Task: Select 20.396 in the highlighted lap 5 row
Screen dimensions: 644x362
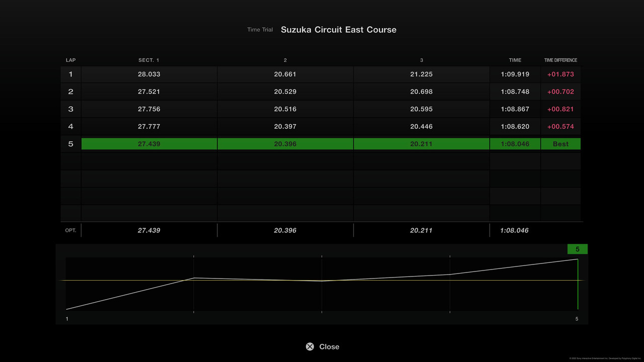Action: pyautogui.click(x=285, y=144)
